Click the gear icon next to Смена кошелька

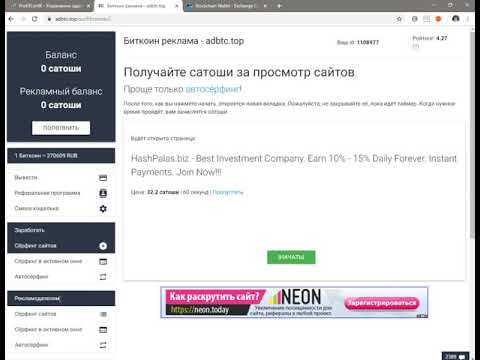click(103, 209)
